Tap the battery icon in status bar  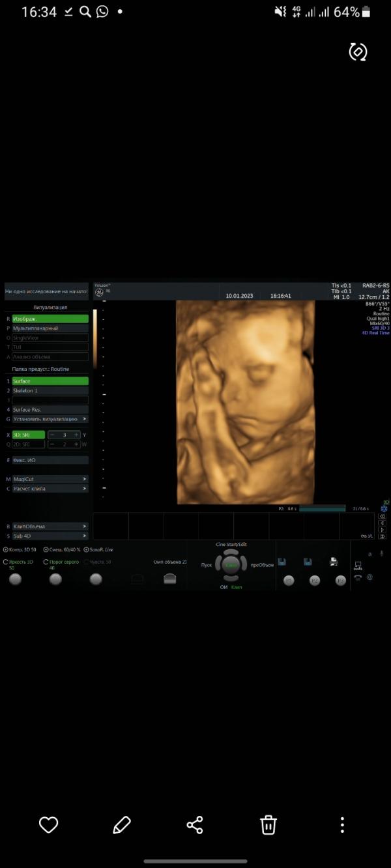click(366, 11)
